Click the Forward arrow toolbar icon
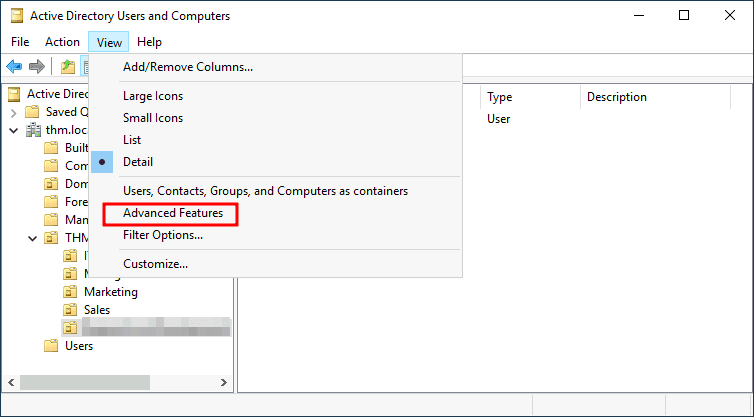Screen dimensions: 754x417 37,67
